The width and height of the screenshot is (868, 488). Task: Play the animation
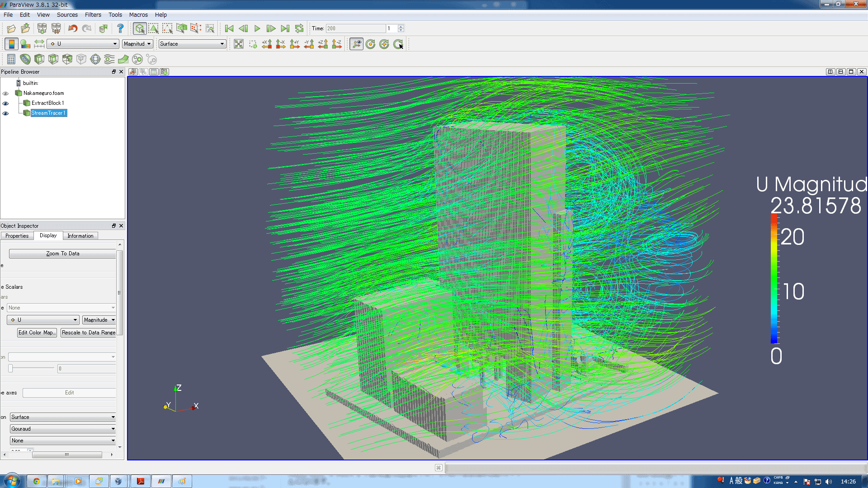click(257, 28)
